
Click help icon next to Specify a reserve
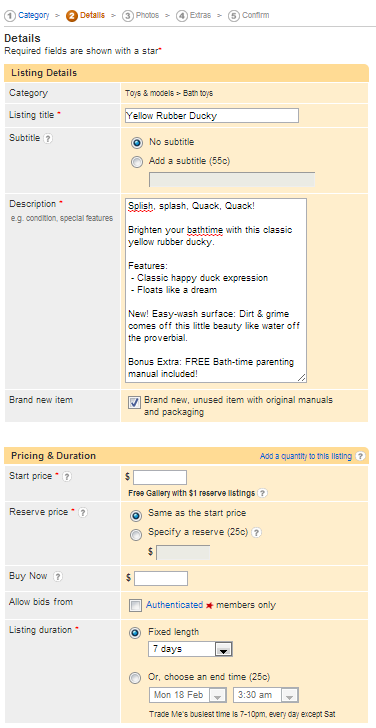[257, 533]
